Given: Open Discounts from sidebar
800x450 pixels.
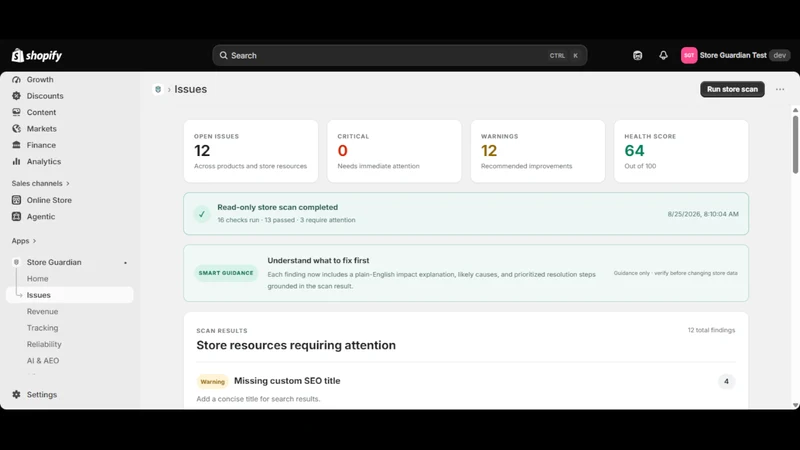Looking at the screenshot, I should click(x=45, y=96).
